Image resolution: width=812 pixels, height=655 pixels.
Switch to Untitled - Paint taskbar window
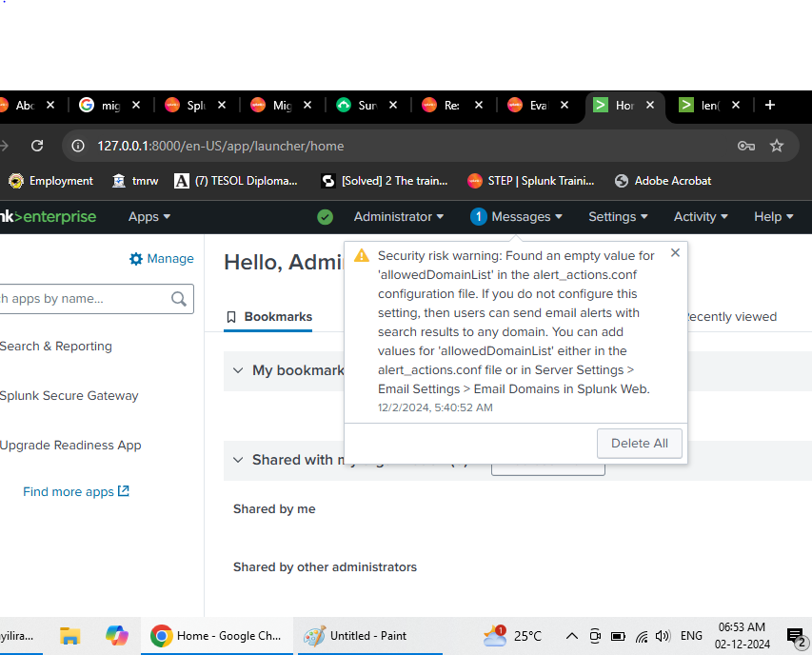369,635
